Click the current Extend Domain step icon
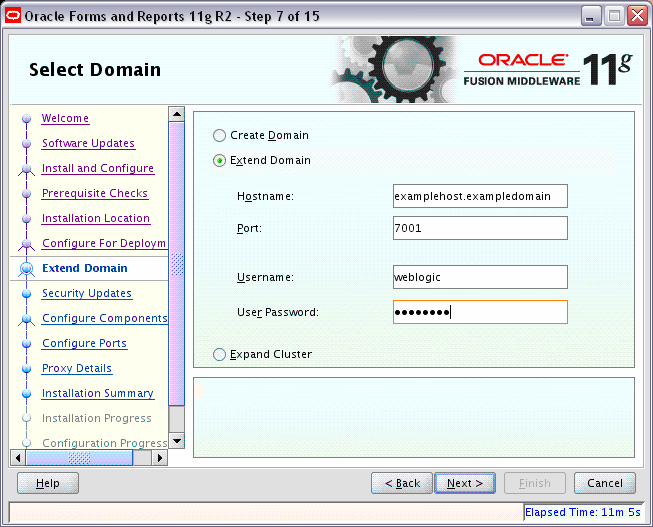653x527 pixels. pyautogui.click(x=27, y=269)
